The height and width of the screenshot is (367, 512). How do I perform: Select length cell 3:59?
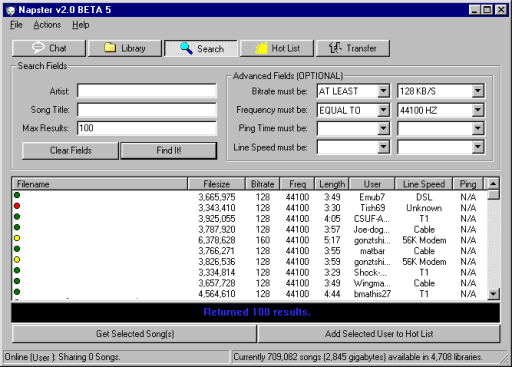332,262
